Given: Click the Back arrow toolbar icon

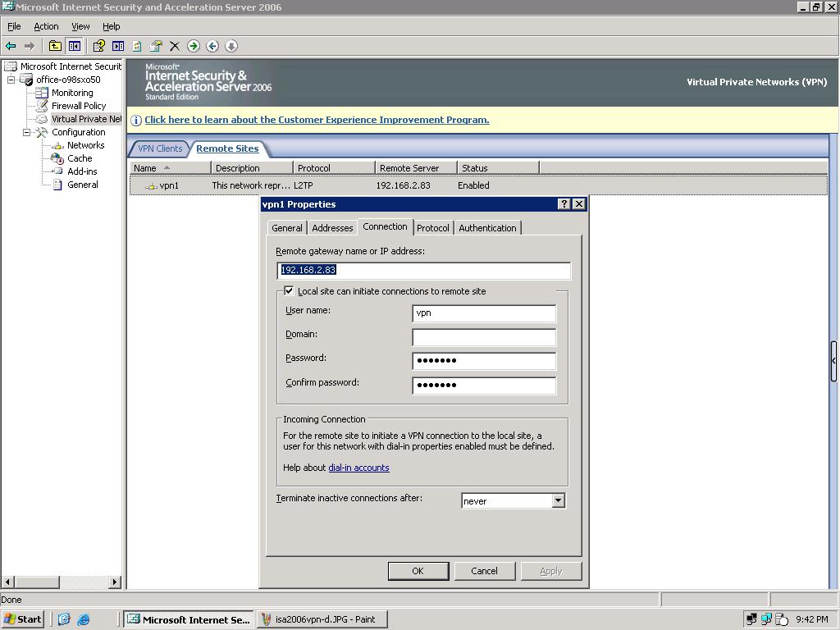Looking at the screenshot, I should pyautogui.click(x=10, y=47).
